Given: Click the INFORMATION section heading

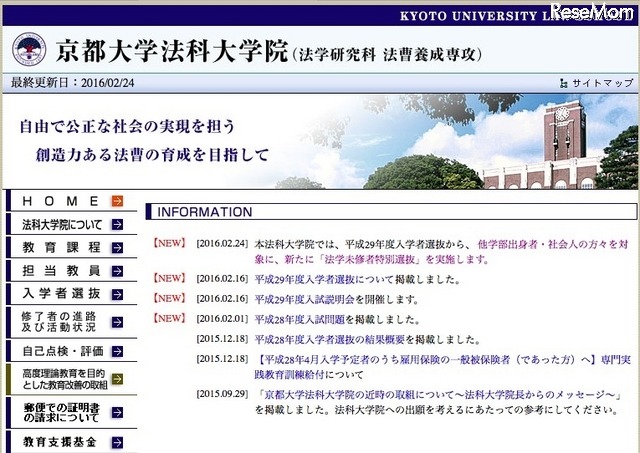Looking at the screenshot, I should pyautogui.click(x=204, y=212).
